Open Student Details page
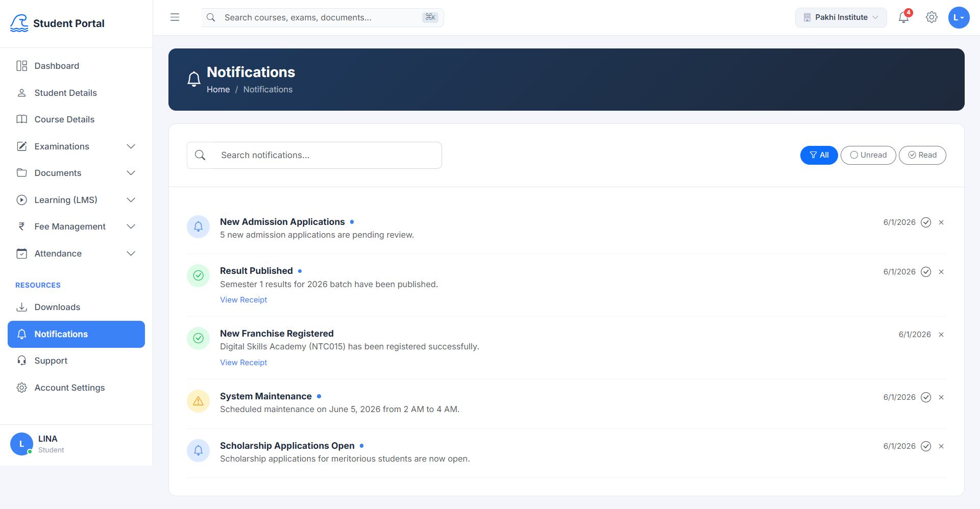This screenshot has width=980, height=509. click(76, 93)
